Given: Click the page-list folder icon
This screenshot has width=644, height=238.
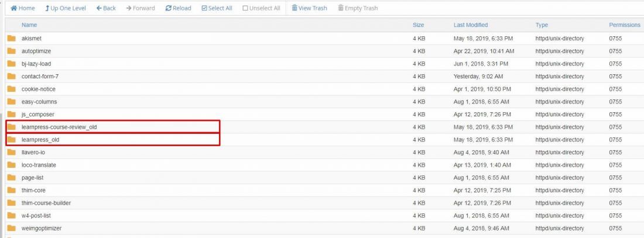Looking at the screenshot, I should tap(12, 178).
